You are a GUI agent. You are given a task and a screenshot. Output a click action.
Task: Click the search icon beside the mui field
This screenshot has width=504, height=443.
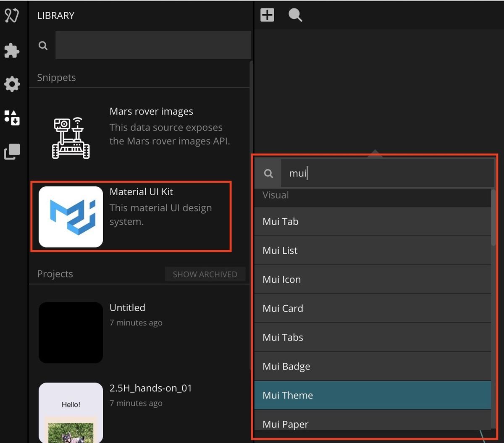click(x=268, y=173)
